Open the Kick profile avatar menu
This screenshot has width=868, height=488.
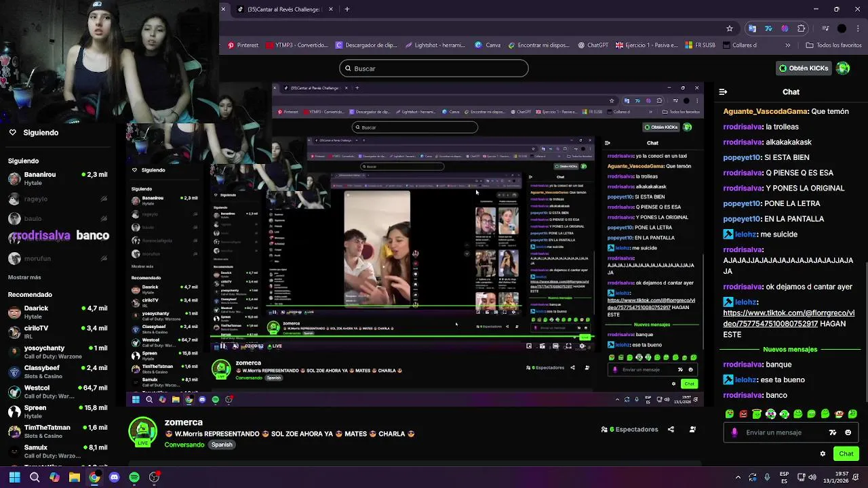point(843,68)
